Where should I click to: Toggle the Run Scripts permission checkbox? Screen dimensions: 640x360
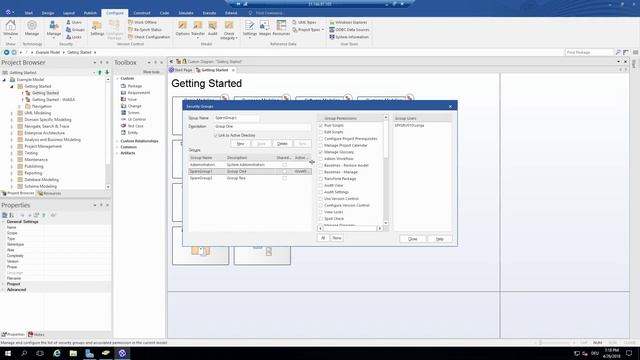[320, 125]
